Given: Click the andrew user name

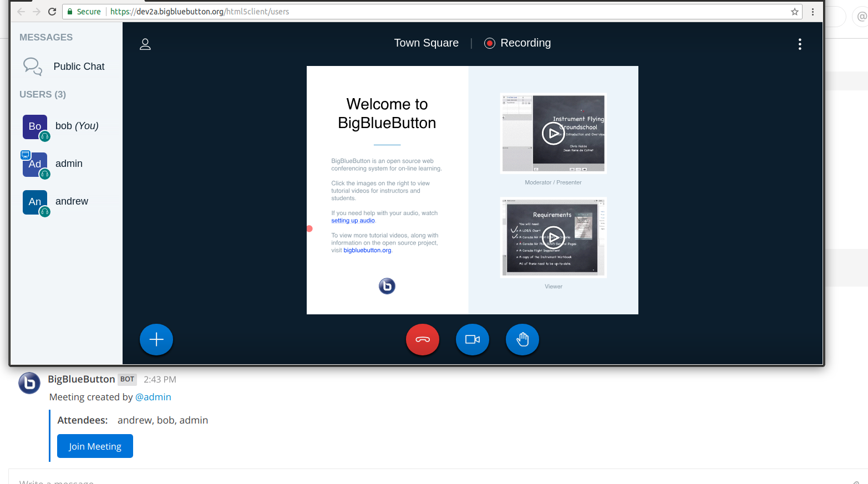Looking at the screenshot, I should click(72, 201).
